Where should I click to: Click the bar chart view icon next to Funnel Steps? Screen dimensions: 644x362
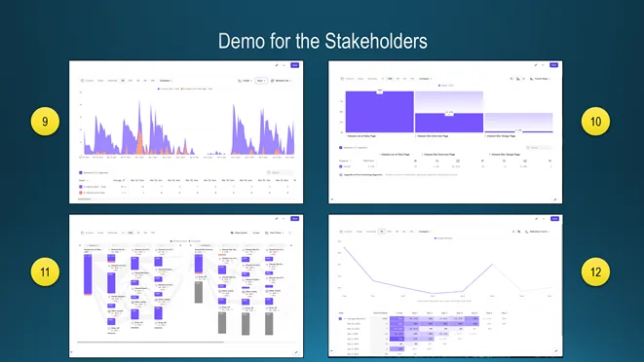click(518, 79)
